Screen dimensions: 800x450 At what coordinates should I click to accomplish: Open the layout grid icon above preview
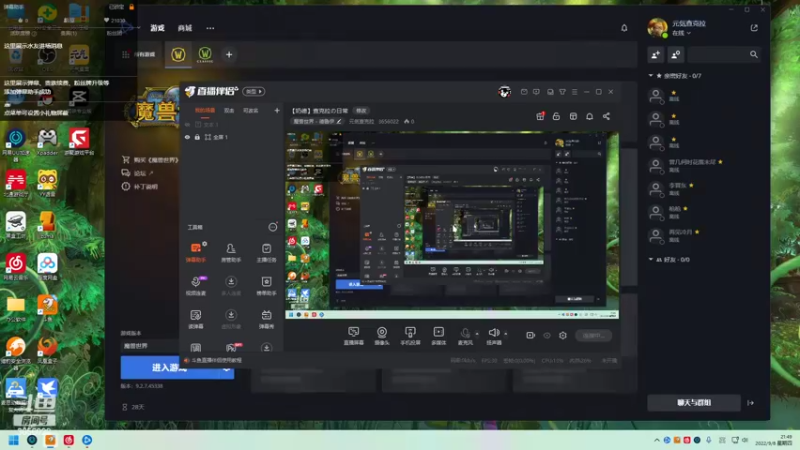[x=573, y=116]
